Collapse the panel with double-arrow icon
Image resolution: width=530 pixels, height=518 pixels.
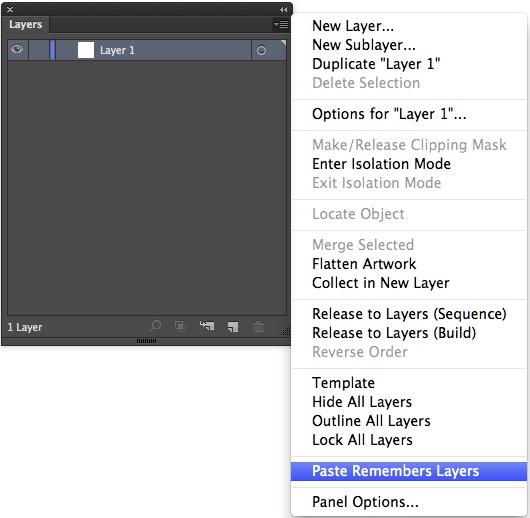[284, 9]
